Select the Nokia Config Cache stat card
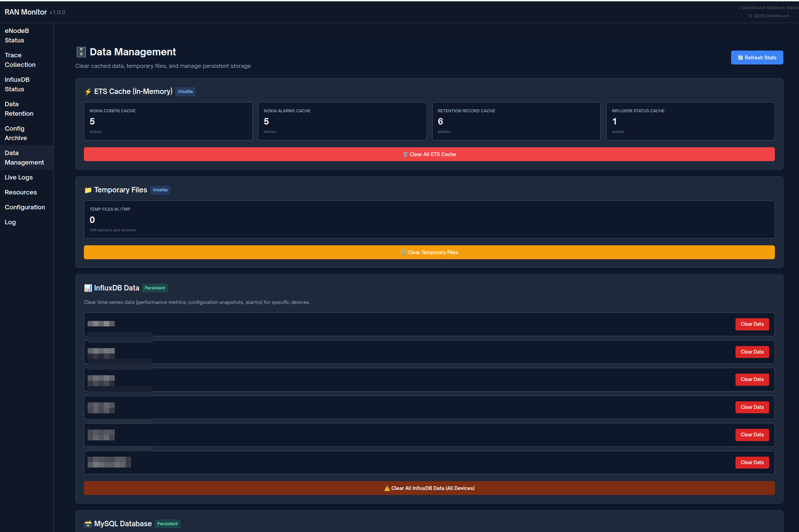 click(x=168, y=121)
